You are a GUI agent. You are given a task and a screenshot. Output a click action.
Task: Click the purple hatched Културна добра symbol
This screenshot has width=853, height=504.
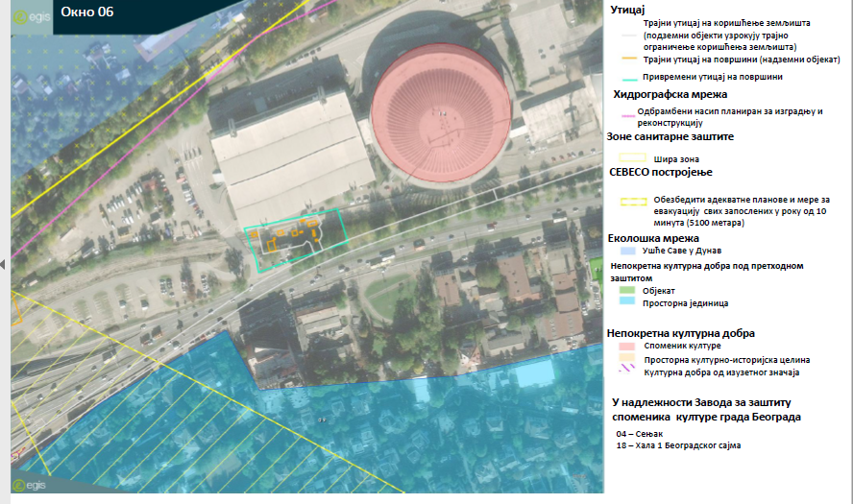click(627, 369)
